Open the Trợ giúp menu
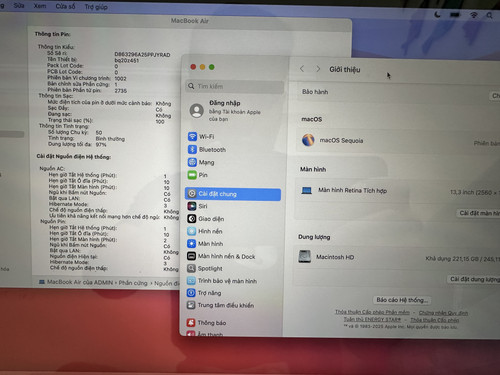 (96, 7)
